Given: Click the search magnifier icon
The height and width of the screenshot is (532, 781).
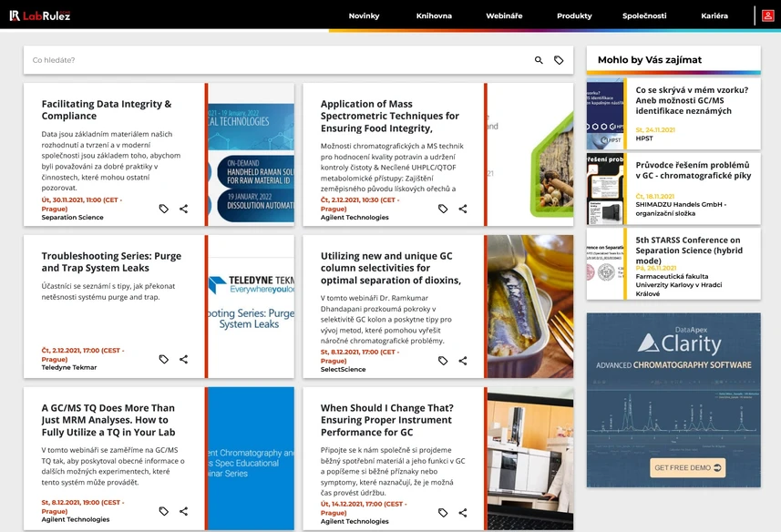Looking at the screenshot, I should pos(539,60).
